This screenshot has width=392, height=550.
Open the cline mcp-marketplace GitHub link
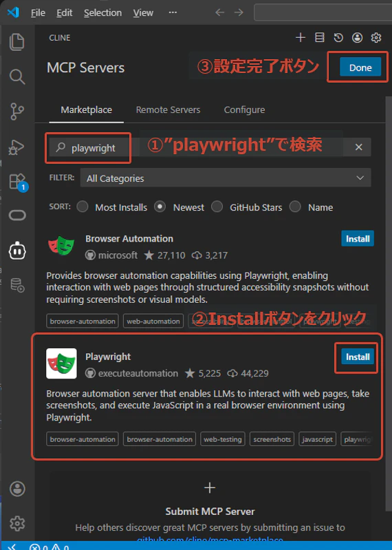[210, 540]
